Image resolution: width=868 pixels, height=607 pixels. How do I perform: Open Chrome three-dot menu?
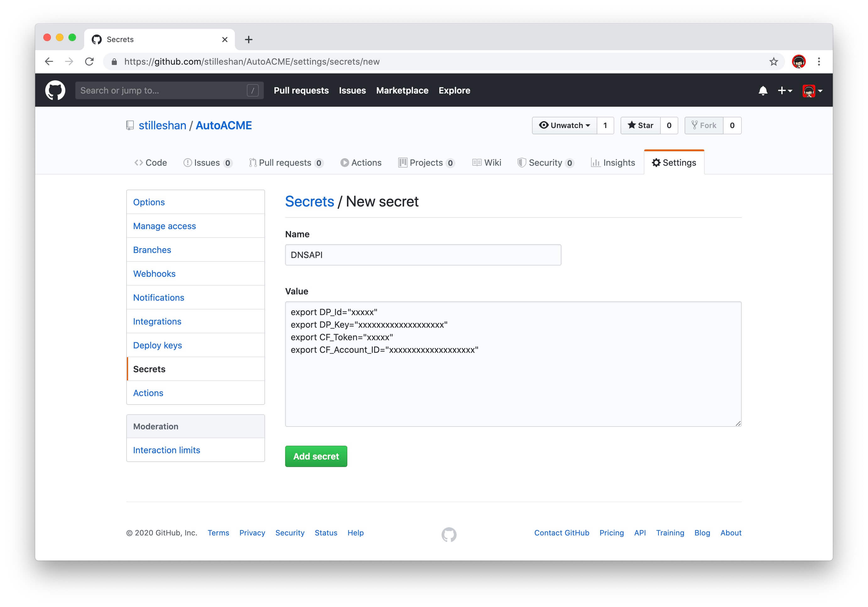coord(819,62)
